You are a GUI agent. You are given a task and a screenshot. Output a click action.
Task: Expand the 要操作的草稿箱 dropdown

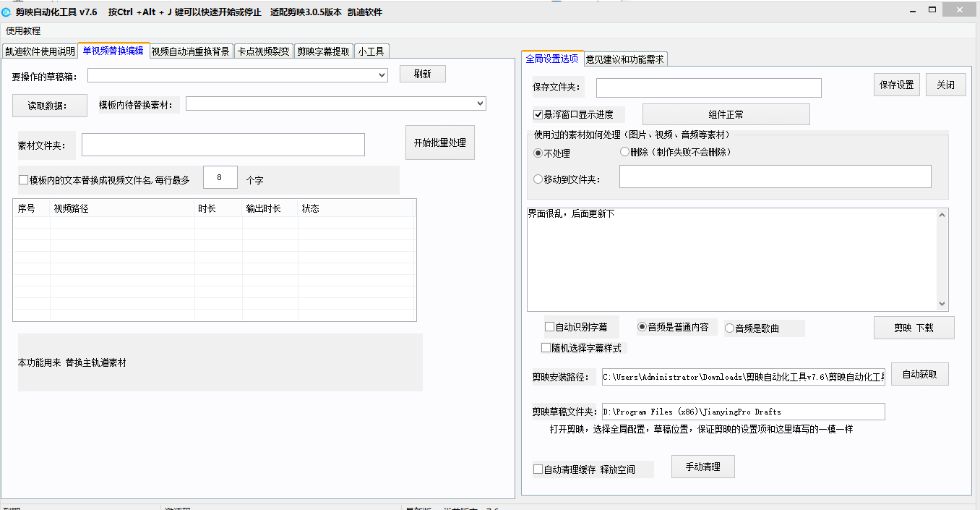pos(382,75)
